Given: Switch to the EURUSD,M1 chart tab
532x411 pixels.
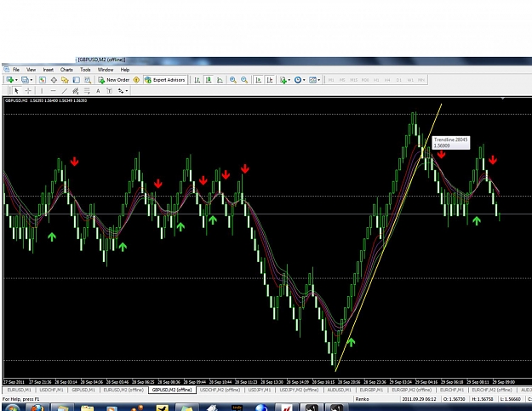Looking at the screenshot, I should (x=19, y=390).
